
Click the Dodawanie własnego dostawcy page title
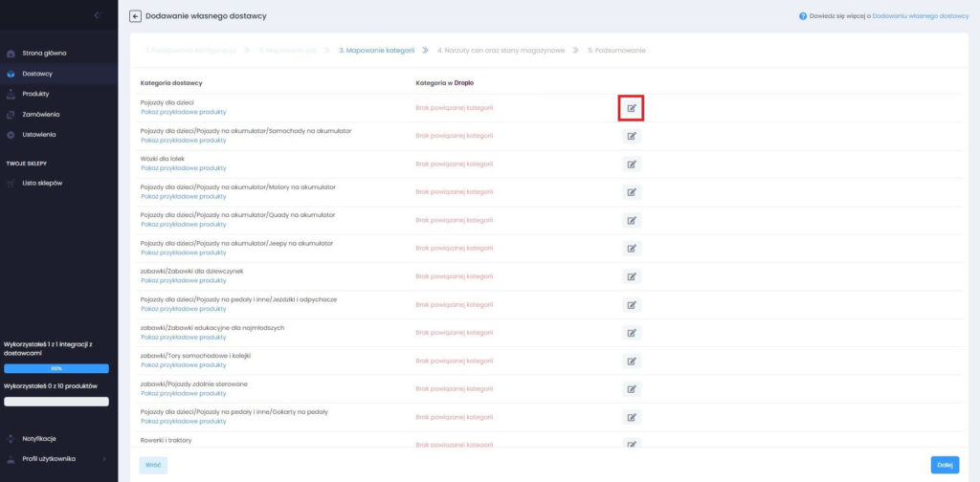point(207,16)
